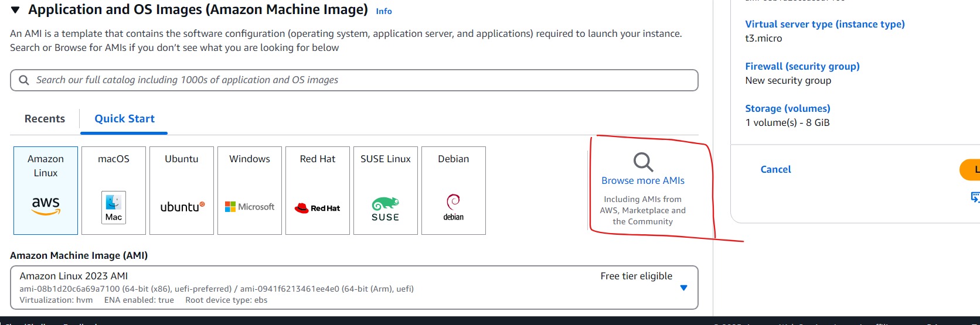Click the Amazon Linux 2023 AMI name
Screen dimensions: 980x325
[73, 276]
